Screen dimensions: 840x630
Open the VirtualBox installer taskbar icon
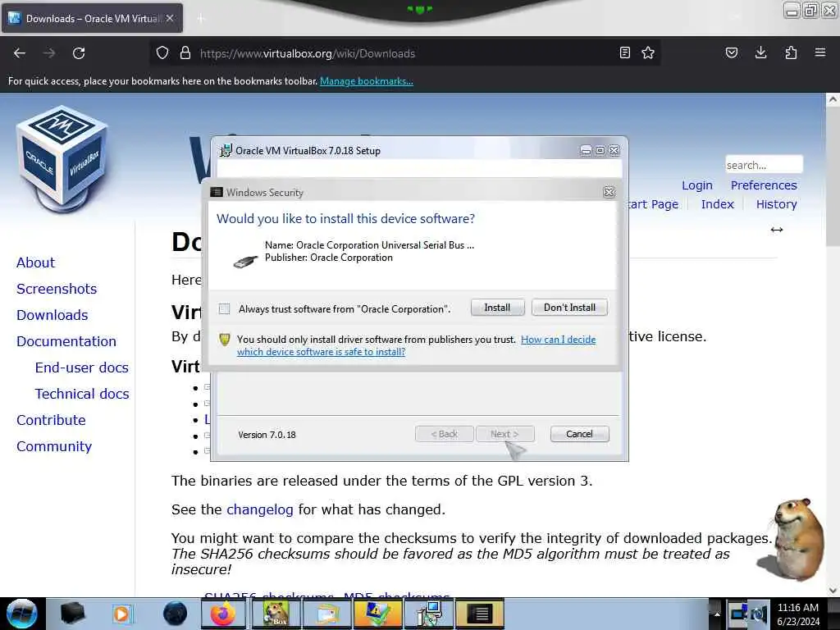[429, 614]
